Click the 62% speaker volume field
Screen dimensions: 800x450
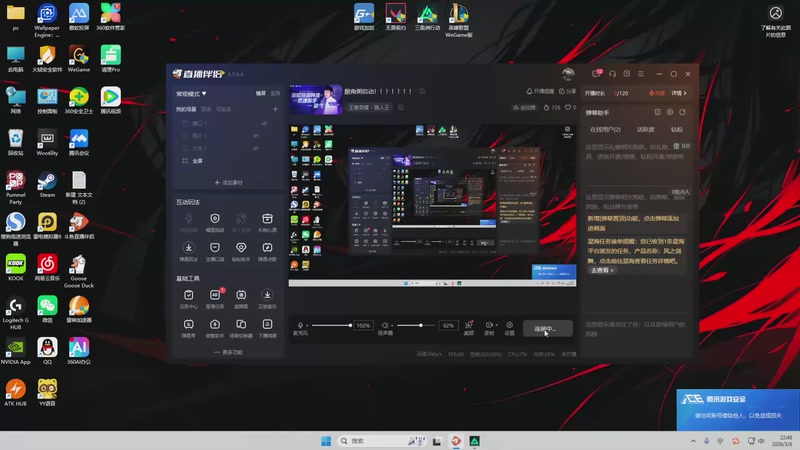pyautogui.click(x=448, y=325)
